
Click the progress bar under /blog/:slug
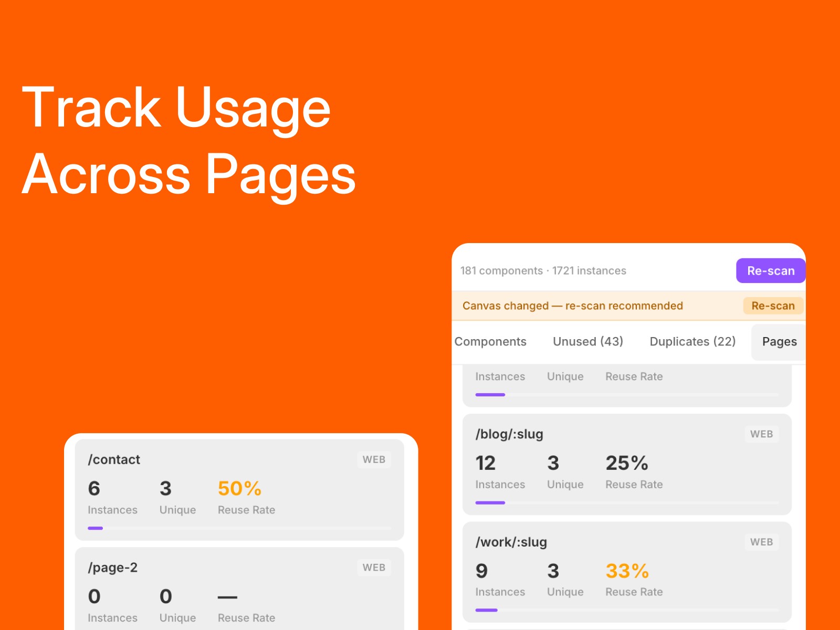(x=627, y=502)
